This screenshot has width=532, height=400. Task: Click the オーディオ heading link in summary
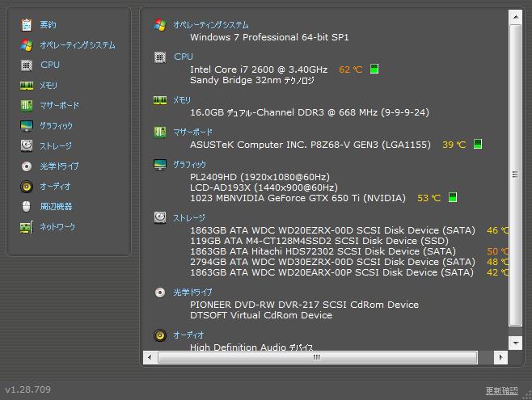pos(188,335)
